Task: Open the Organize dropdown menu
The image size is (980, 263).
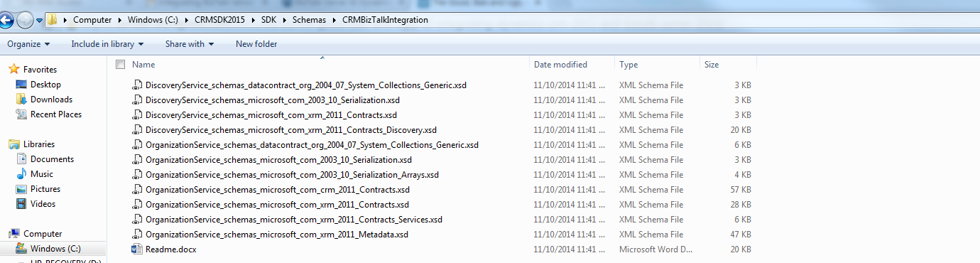Action: pos(28,44)
